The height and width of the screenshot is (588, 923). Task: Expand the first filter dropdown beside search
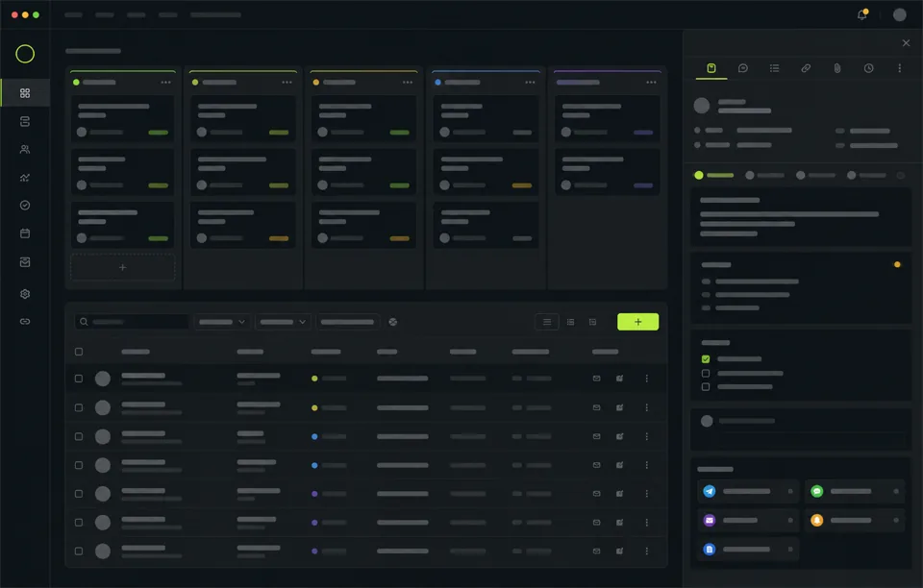click(221, 322)
